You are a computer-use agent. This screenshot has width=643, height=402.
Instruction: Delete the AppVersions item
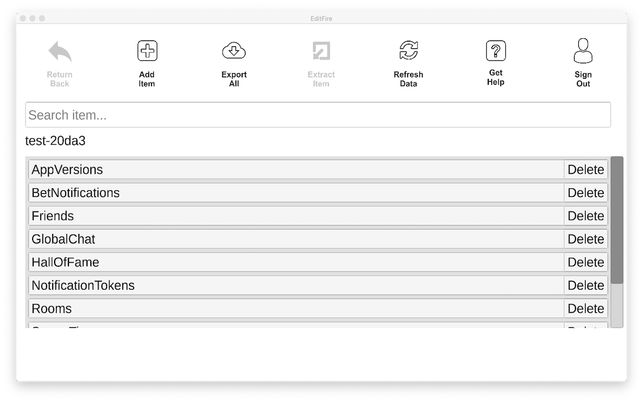click(586, 169)
